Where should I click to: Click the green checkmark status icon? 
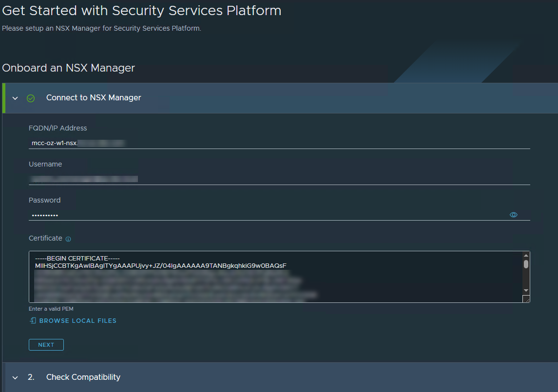click(x=31, y=98)
